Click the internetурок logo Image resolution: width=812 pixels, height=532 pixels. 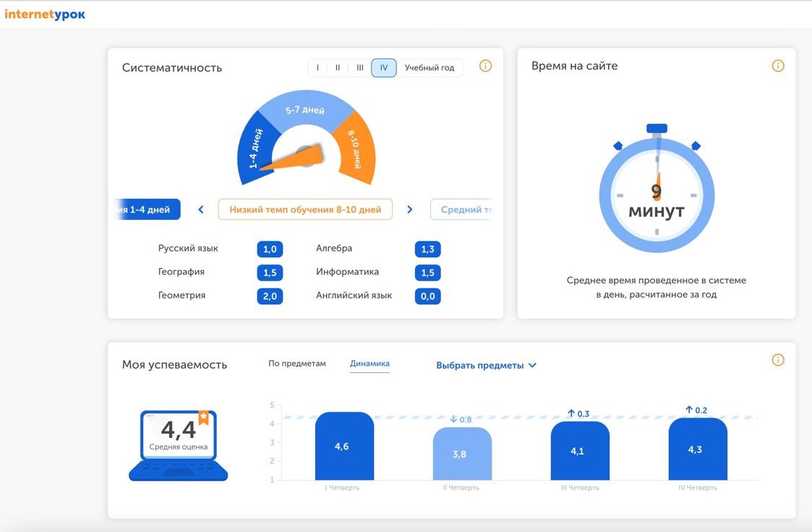pyautogui.click(x=45, y=14)
